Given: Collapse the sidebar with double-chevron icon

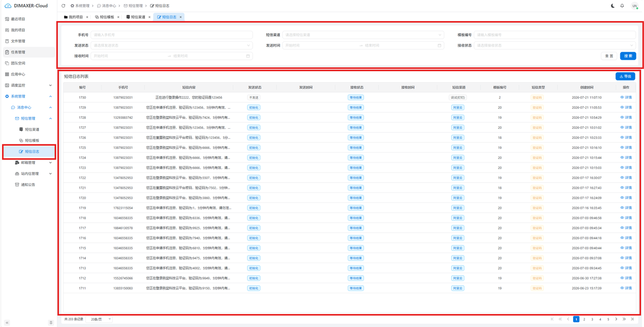Looking at the screenshot, I should point(7,322).
